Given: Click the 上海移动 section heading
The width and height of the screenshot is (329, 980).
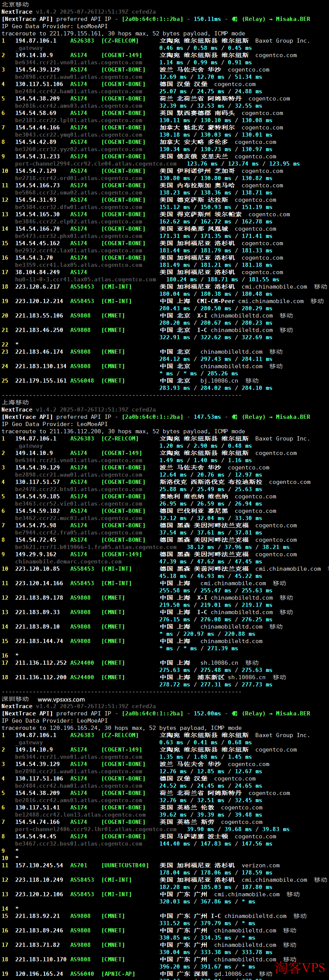Looking at the screenshot, I should click(15, 402).
